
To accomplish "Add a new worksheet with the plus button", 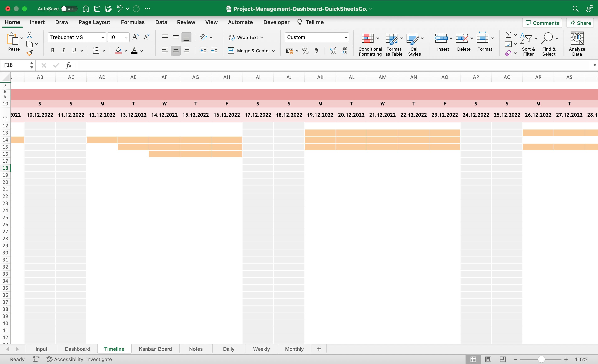I will 319,349.
